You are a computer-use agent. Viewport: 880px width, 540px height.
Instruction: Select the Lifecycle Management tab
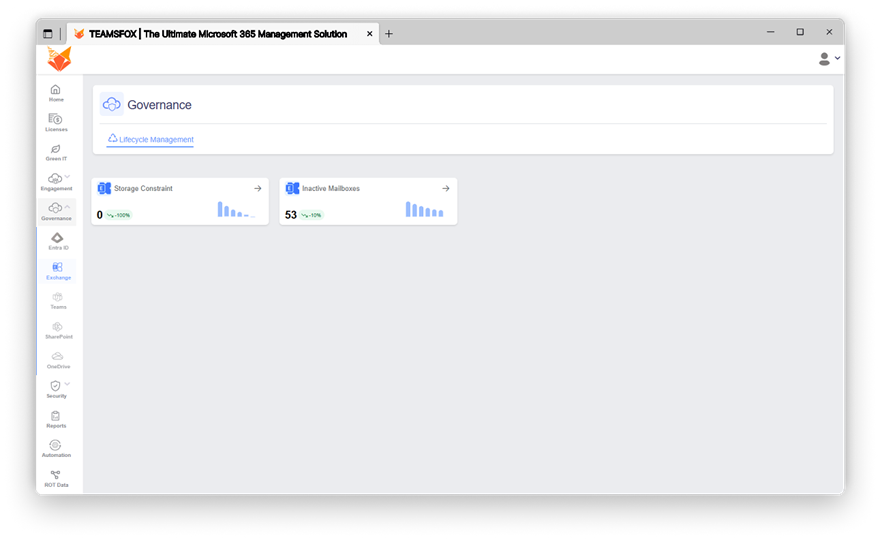click(150, 139)
